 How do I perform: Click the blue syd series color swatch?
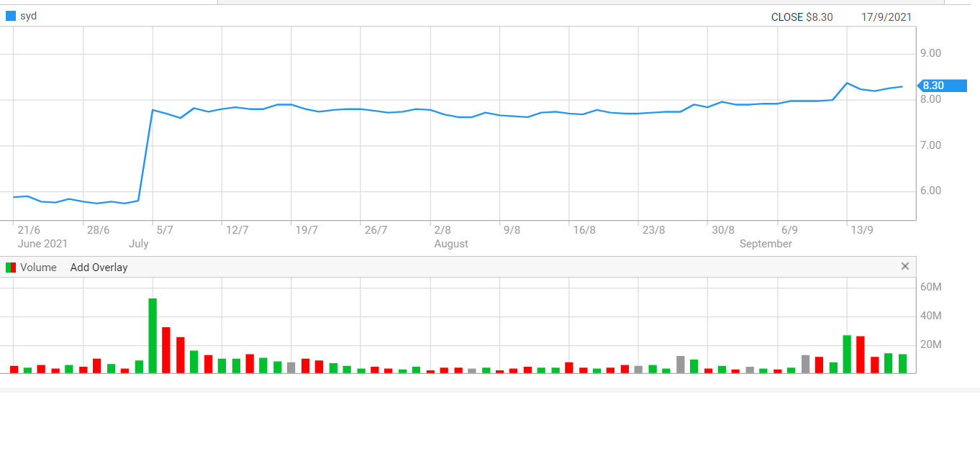click(11, 16)
